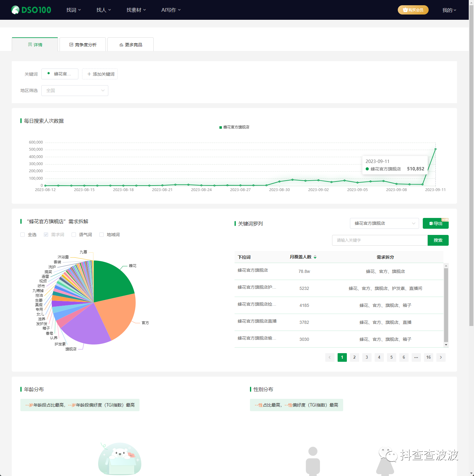This screenshot has height=476, width=474.
Task: Click the crown icon on purchase membership button
Action: tap(405, 10)
